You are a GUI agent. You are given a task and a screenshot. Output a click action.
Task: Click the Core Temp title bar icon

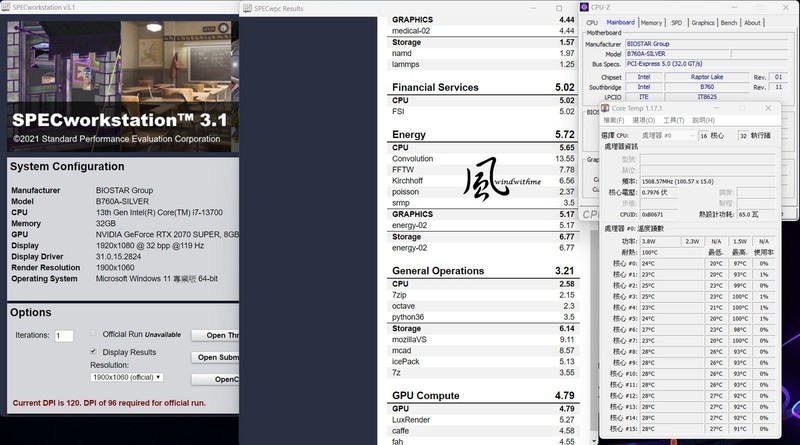coord(605,108)
